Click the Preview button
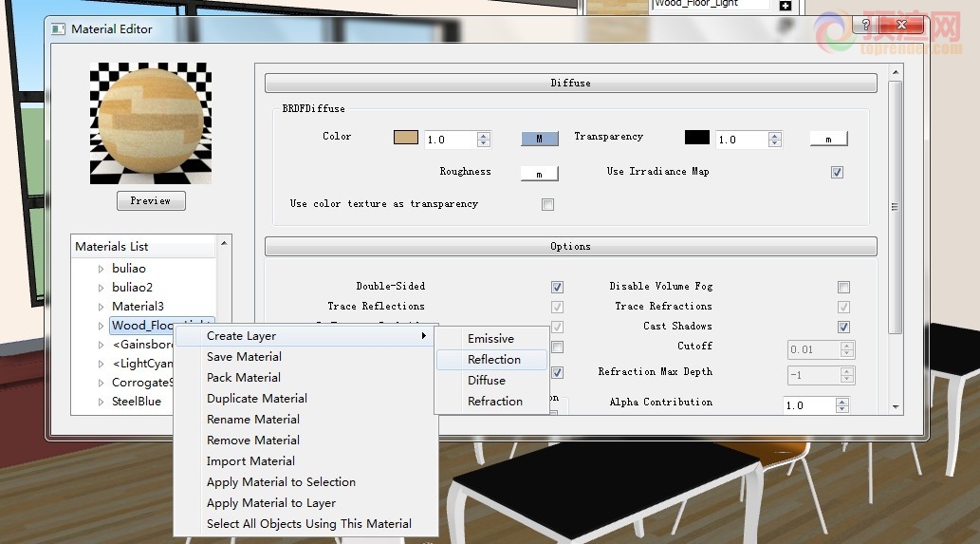 click(151, 200)
